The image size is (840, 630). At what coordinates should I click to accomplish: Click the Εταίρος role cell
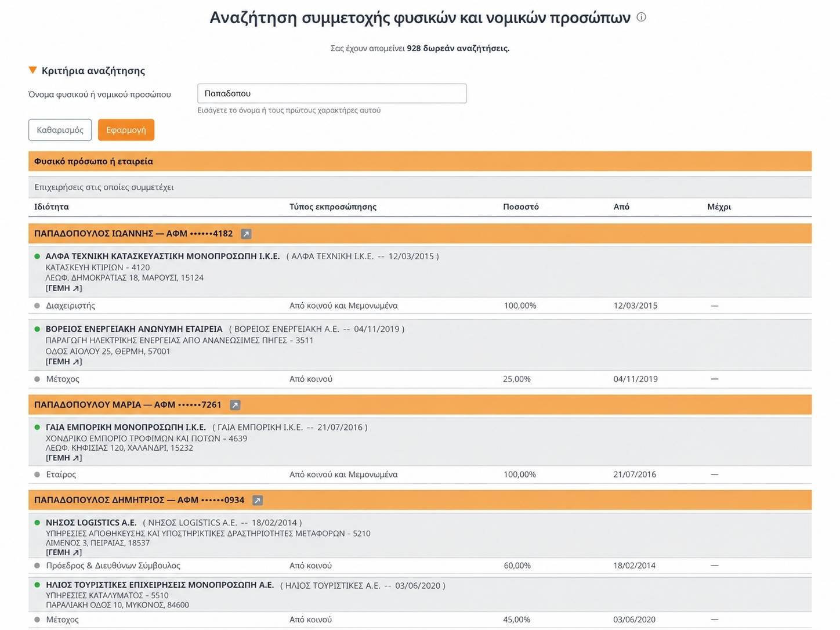(61, 475)
